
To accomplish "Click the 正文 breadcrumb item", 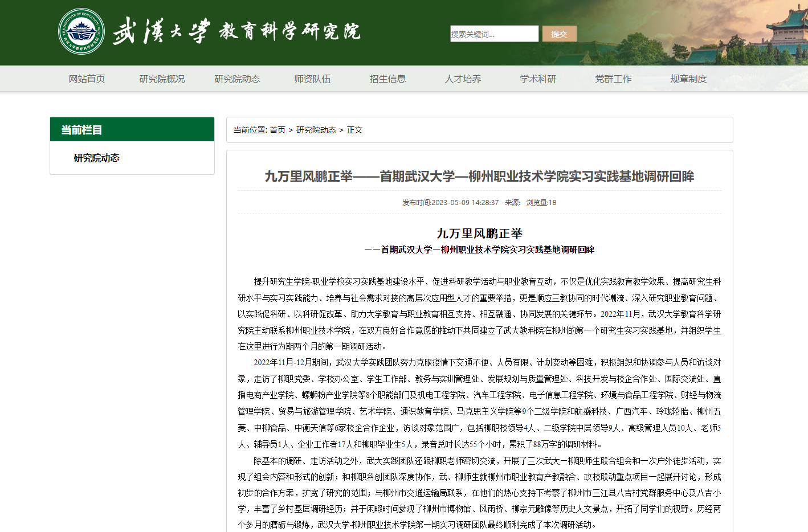I will (354, 130).
